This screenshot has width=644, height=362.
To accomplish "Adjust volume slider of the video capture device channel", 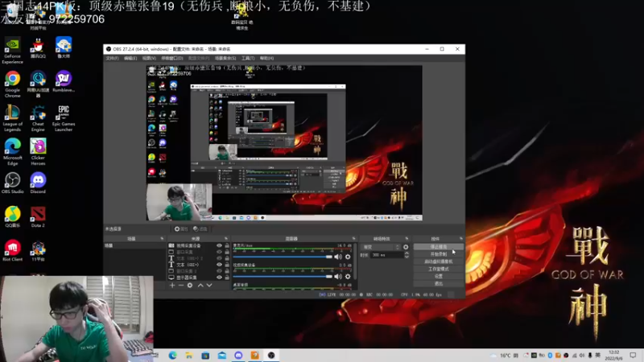I will coord(283,277).
